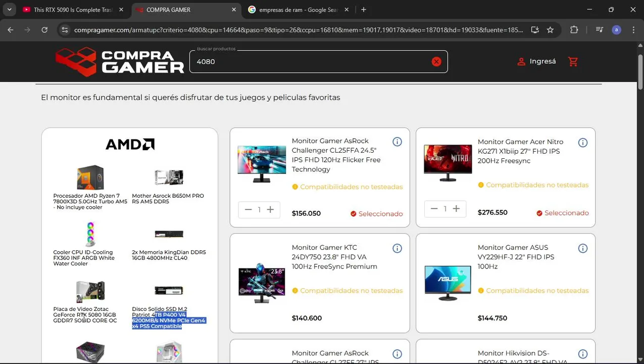Click the ID-Cooling FX360 cooler image
This screenshot has height=364, width=644.
pyautogui.click(x=90, y=234)
